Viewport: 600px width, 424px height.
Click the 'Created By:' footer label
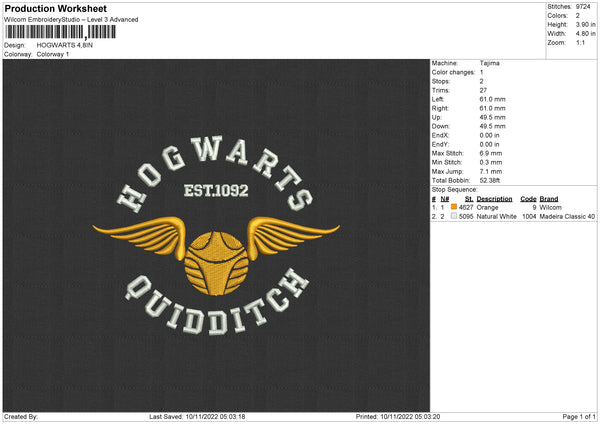[21, 417]
